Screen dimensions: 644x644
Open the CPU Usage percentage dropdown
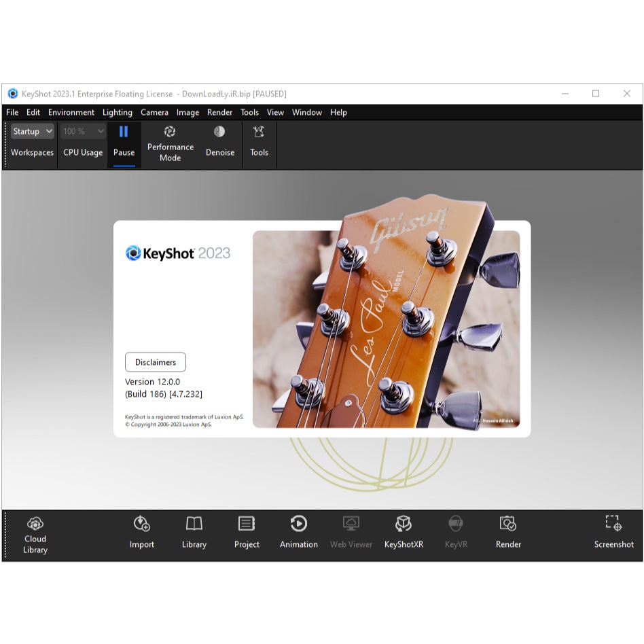click(x=84, y=132)
